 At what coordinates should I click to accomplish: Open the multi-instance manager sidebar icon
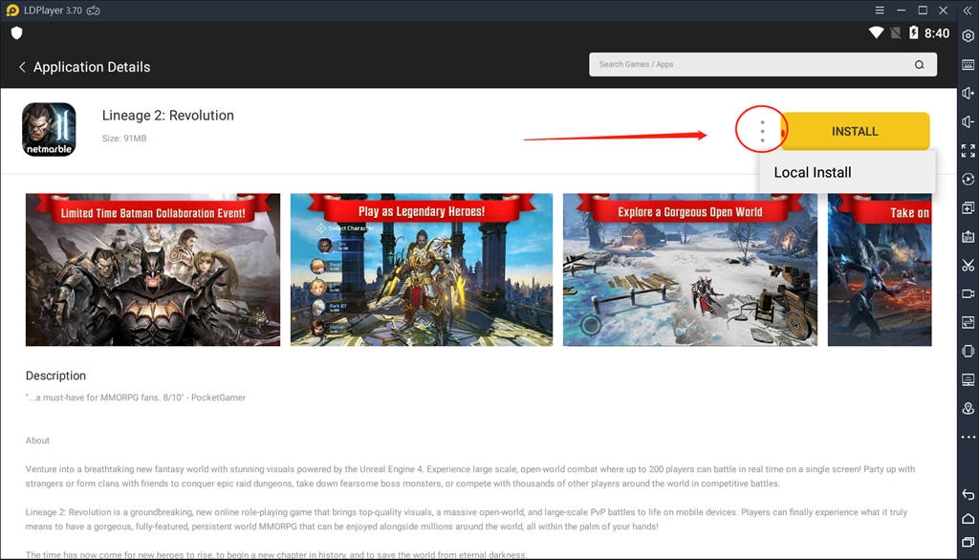tap(968, 208)
